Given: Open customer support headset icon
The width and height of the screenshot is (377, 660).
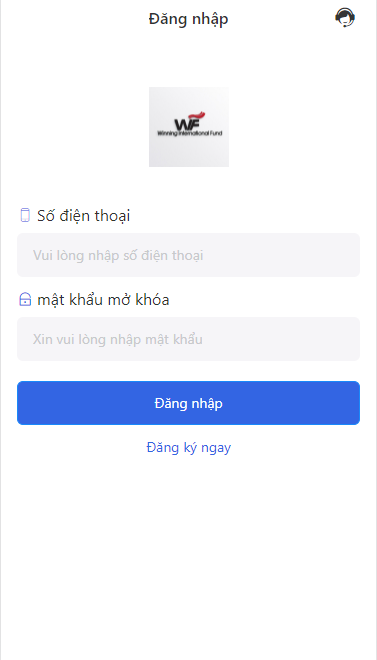Looking at the screenshot, I should tap(345, 18).
